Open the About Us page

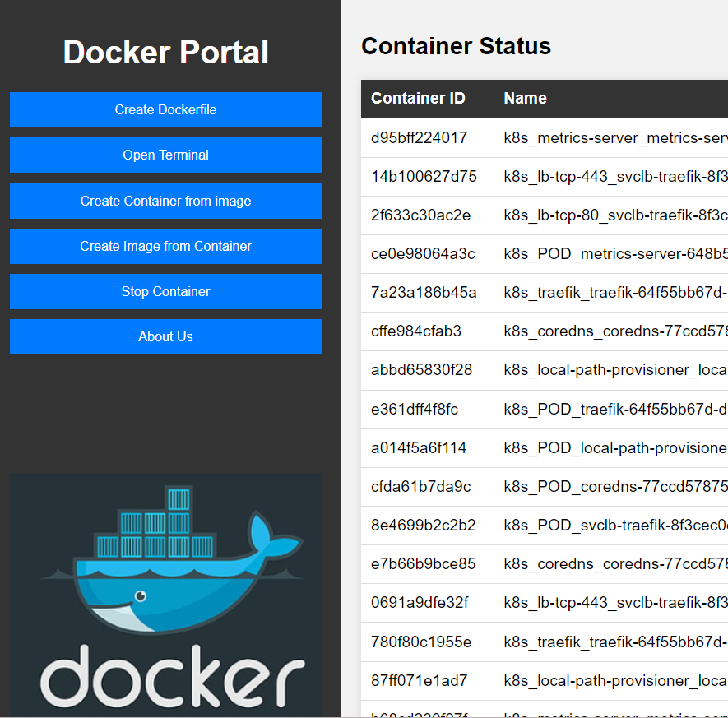[x=165, y=336]
